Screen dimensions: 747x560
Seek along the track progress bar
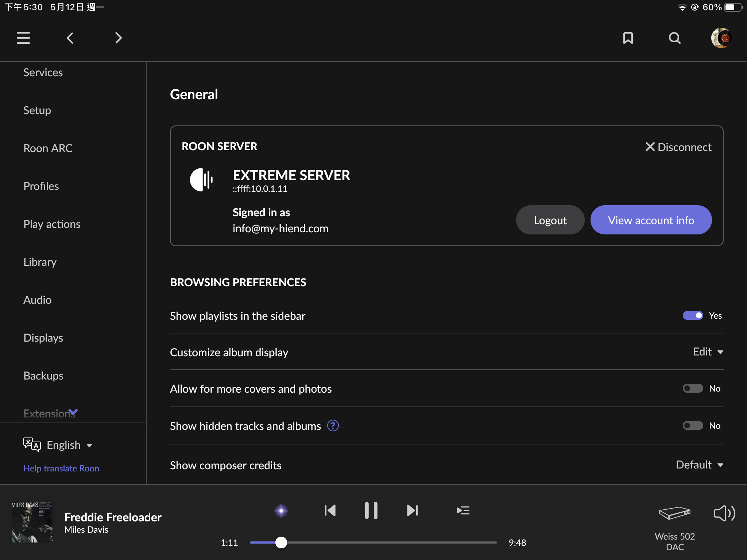click(x=373, y=542)
